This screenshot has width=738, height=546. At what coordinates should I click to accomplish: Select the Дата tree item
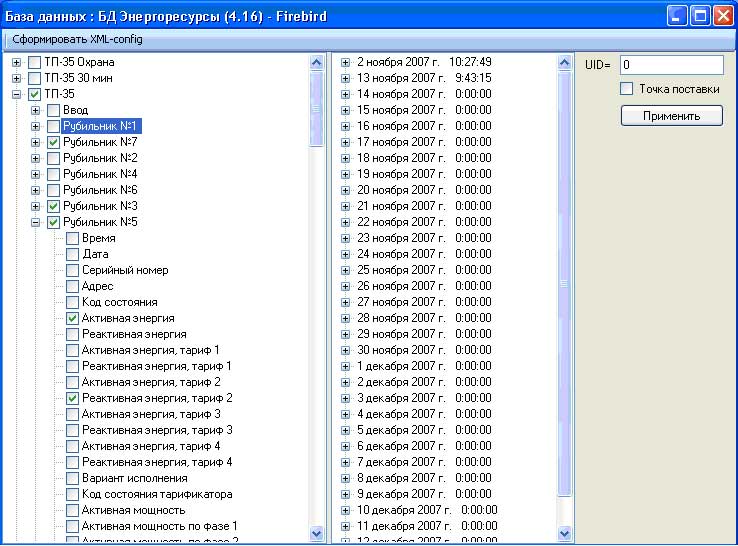point(96,254)
